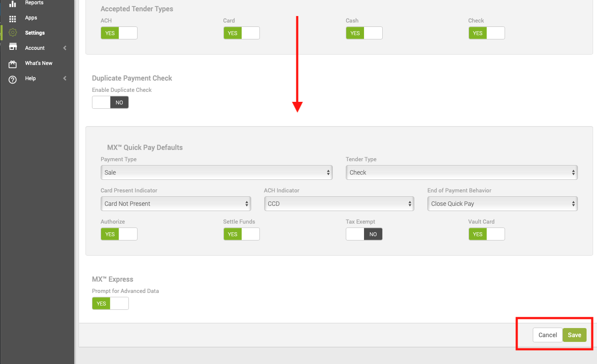Open Help using the question mark icon

12,78
